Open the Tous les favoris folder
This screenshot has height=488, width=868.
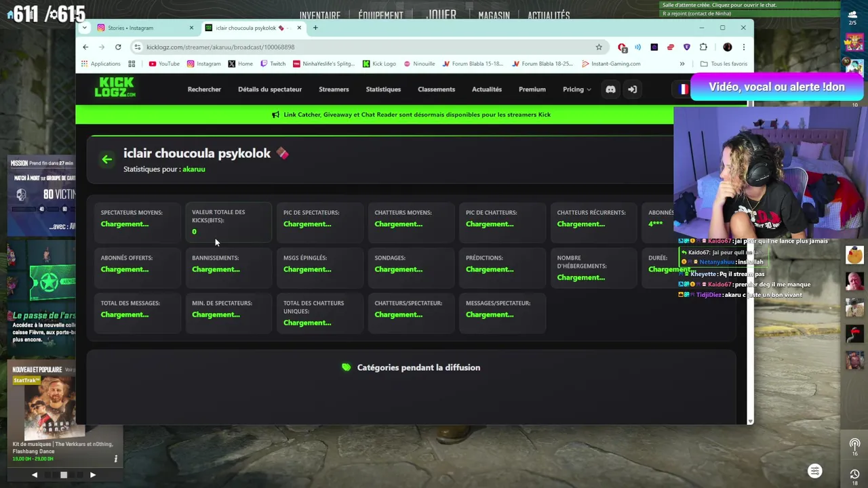click(724, 64)
